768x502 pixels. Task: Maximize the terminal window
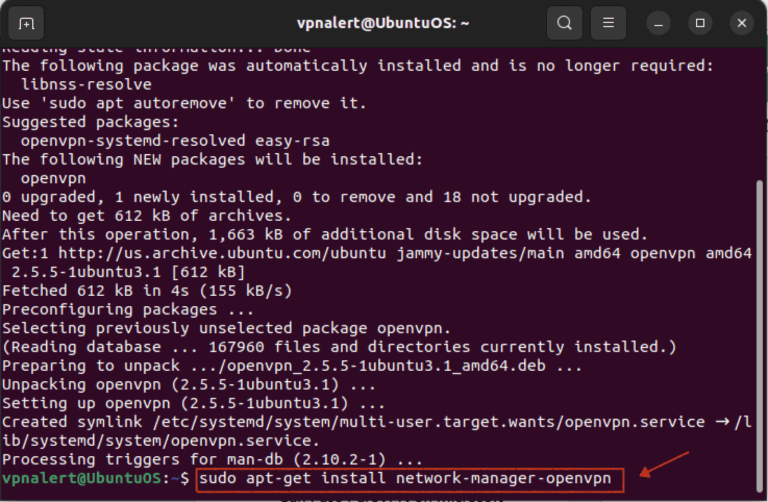[700, 22]
